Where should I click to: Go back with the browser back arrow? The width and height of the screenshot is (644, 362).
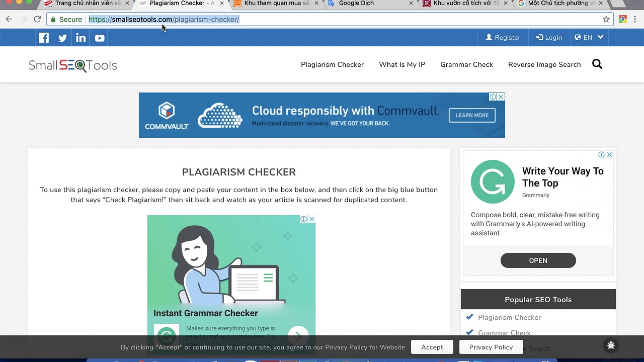[x=9, y=19]
